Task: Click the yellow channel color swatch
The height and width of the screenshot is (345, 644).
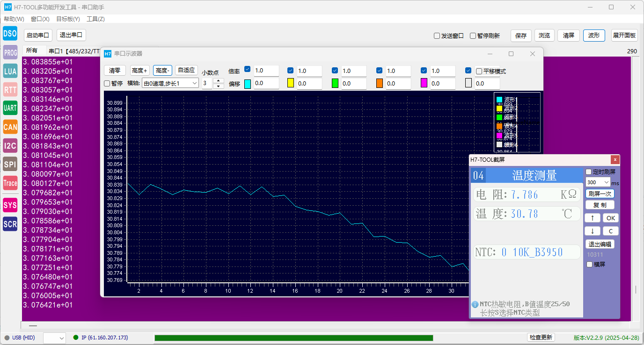Action: (291, 84)
